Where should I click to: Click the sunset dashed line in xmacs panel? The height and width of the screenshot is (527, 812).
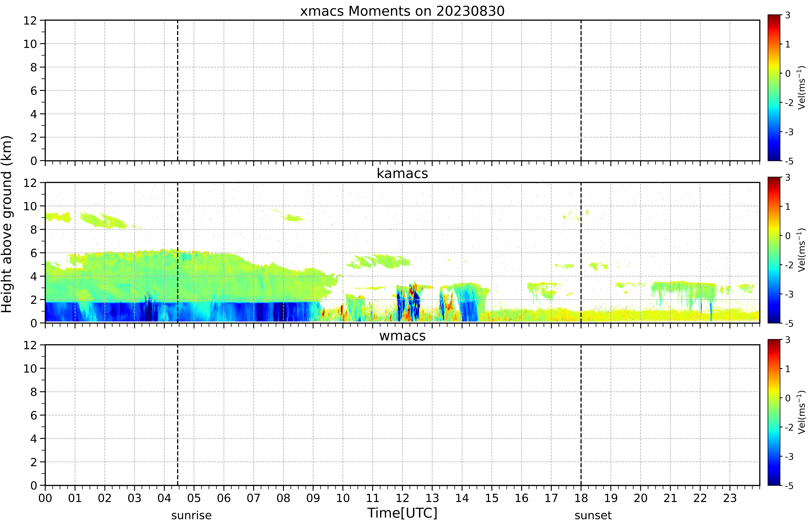coord(581,90)
